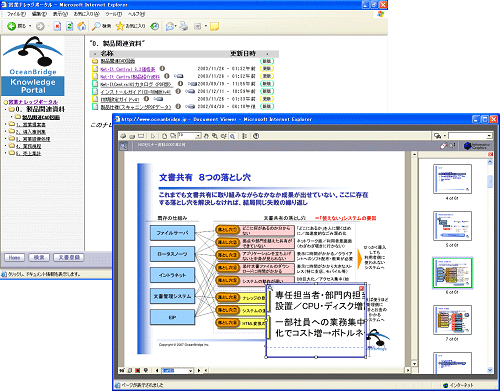Viewport: 502px width, 392px height.
Task: Click the Home house icon in browser toolbar
Action: [81, 26]
